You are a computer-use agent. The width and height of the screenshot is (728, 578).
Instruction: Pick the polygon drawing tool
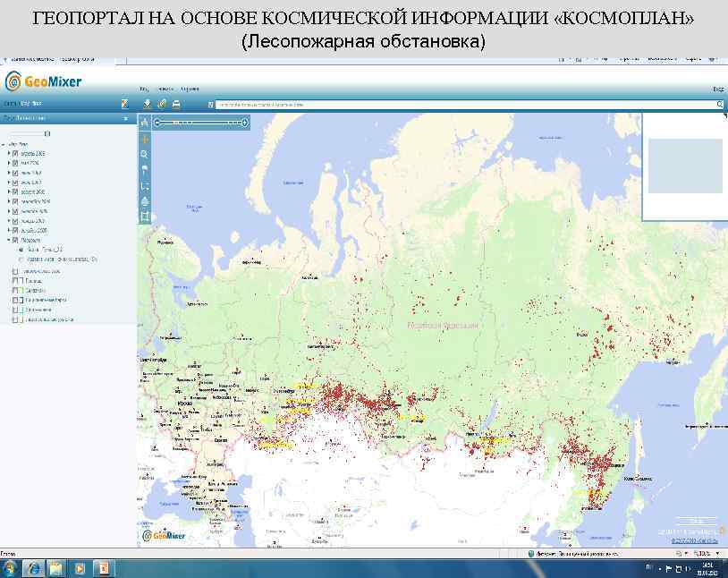(145, 200)
